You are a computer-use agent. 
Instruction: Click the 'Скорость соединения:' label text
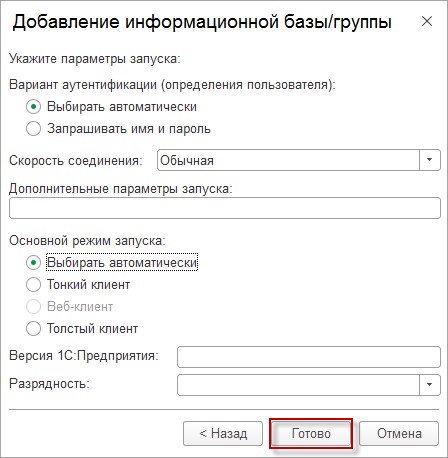76,160
